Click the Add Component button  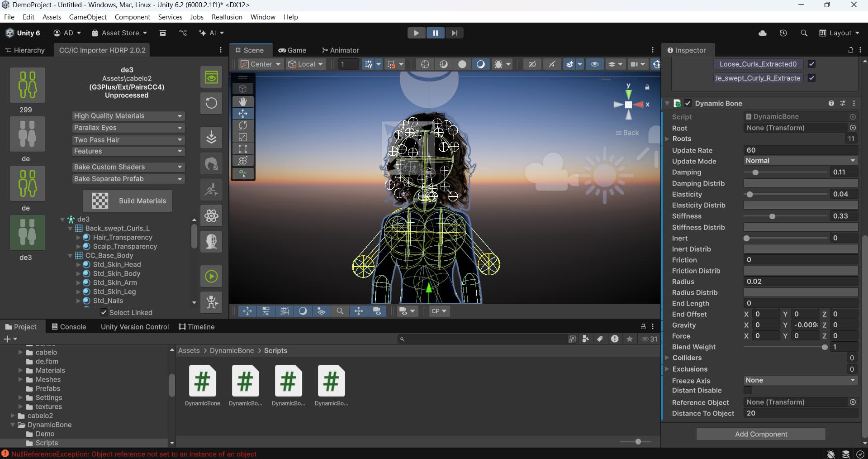[x=761, y=434]
